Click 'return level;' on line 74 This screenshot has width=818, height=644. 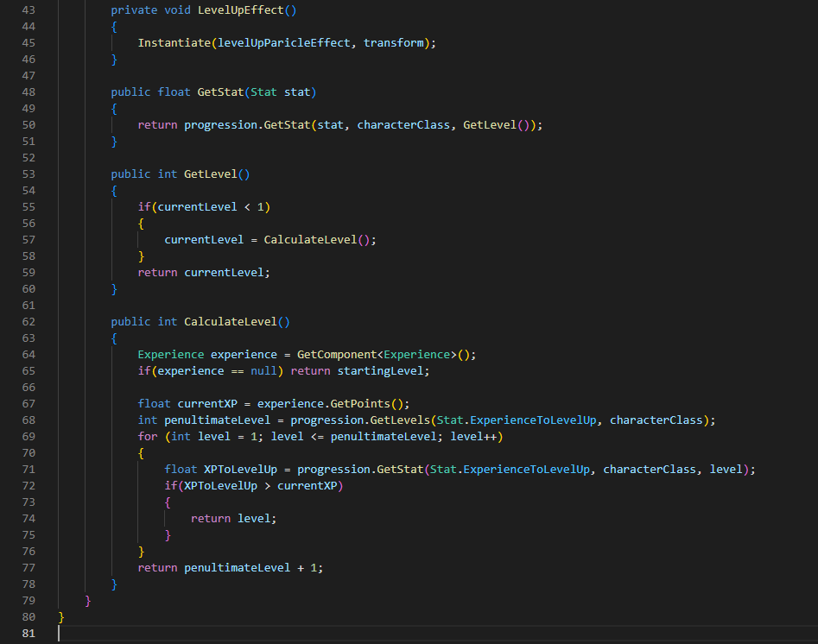234,518
